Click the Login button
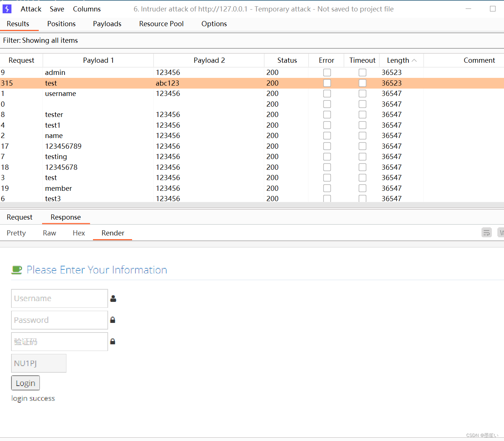 (x=25, y=383)
